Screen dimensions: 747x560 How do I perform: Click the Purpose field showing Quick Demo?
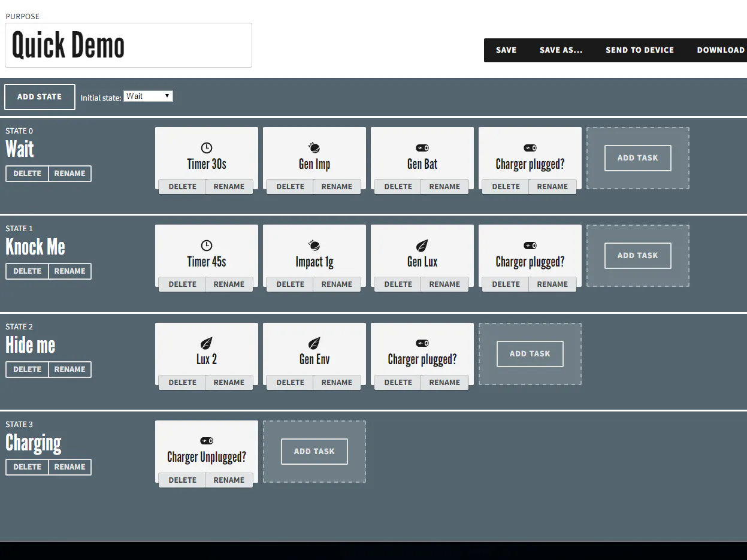(x=128, y=45)
